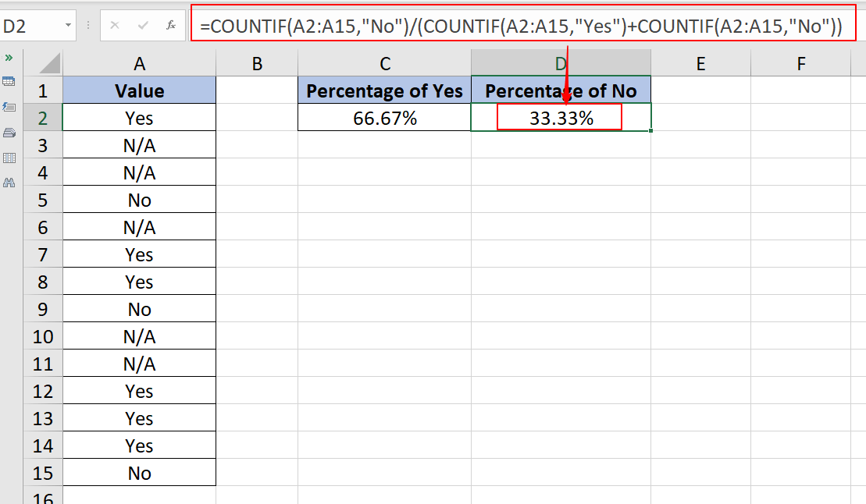This screenshot has height=504, width=866.
Task: Select row 10 header
Action: coord(42,335)
